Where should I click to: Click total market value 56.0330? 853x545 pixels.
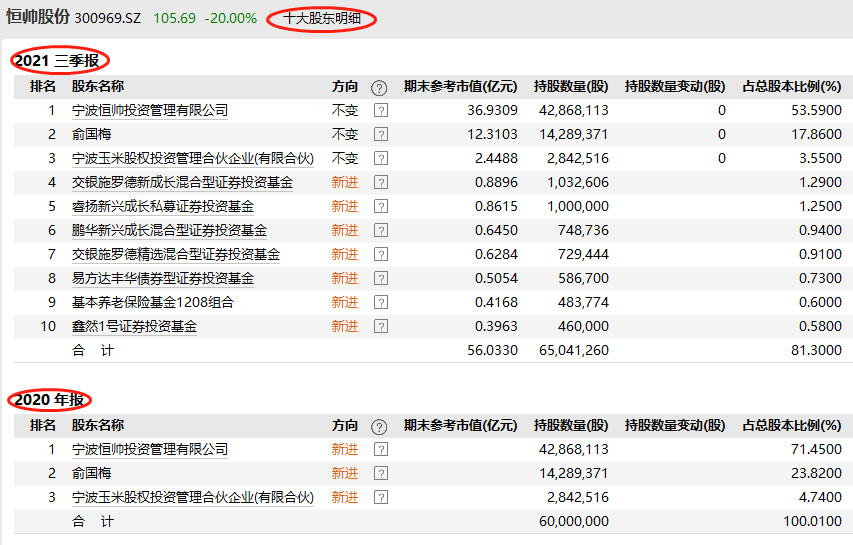point(492,350)
